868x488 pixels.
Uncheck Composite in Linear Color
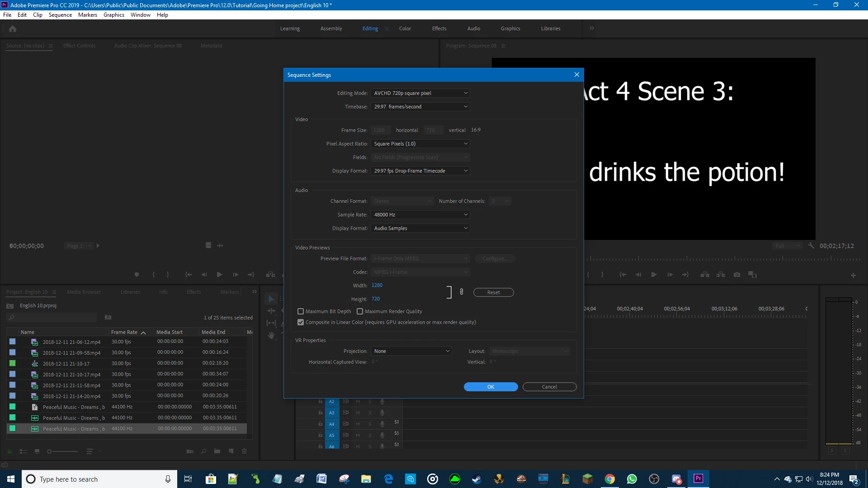pyautogui.click(x=301, y=322)
